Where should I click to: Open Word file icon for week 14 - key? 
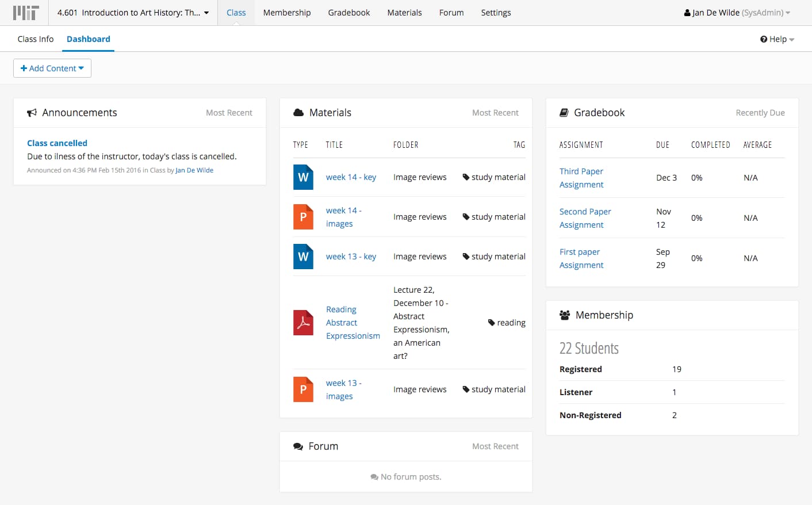pyautogui.click(x=303, y=177)
